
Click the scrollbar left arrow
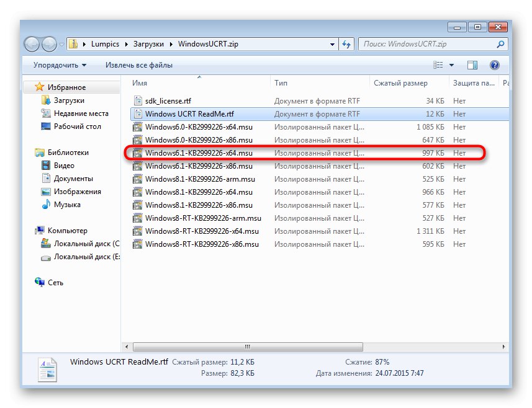coord(127,347)
